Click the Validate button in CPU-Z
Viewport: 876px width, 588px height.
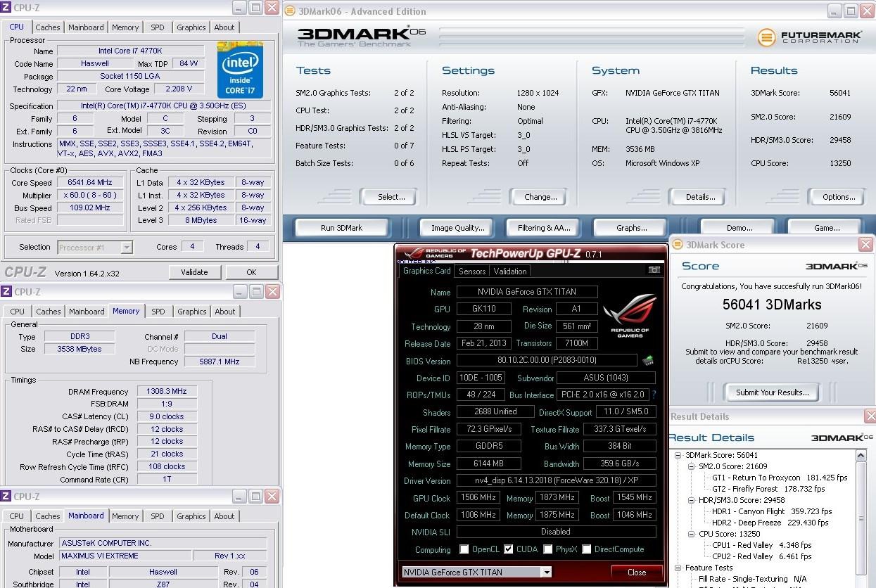tap(194, 272)
